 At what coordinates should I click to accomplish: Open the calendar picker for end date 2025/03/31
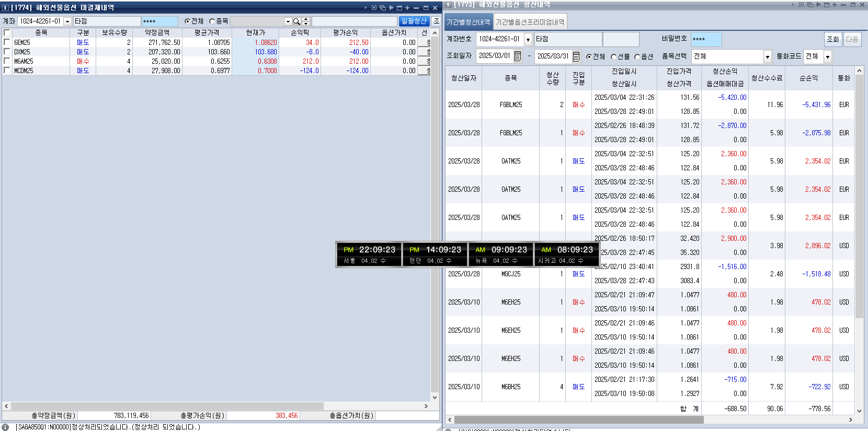coord(576,56)
